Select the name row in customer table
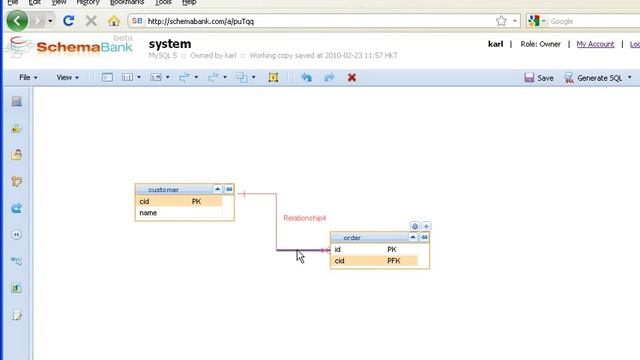Screen dimensions: 640x360 pos(179,213)
